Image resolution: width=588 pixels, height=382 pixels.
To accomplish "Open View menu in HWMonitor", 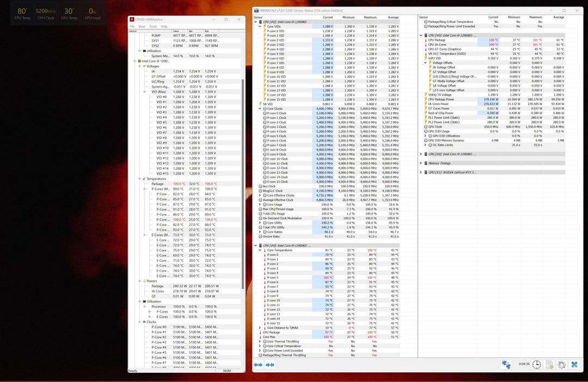I will (x=142, y=27).
